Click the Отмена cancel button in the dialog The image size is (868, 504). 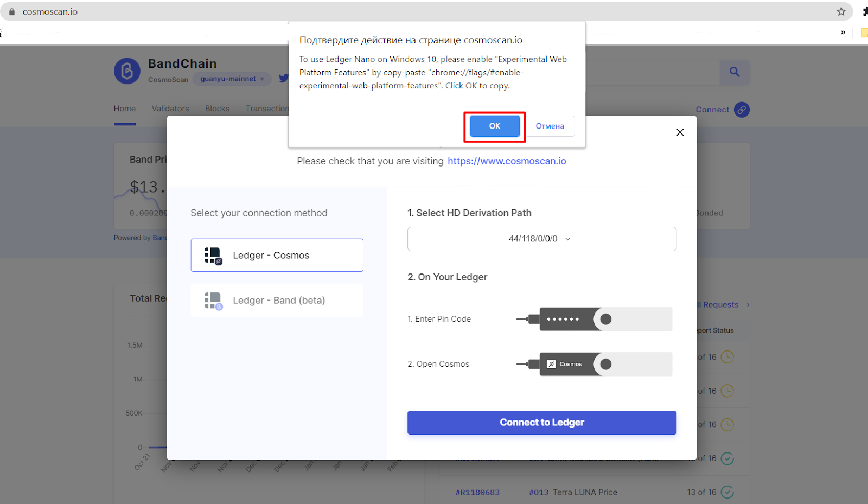[x=550, y=126]
